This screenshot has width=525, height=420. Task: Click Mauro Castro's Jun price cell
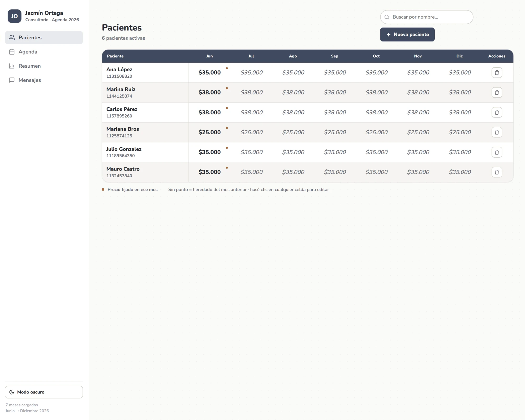(x=209, y=172)
